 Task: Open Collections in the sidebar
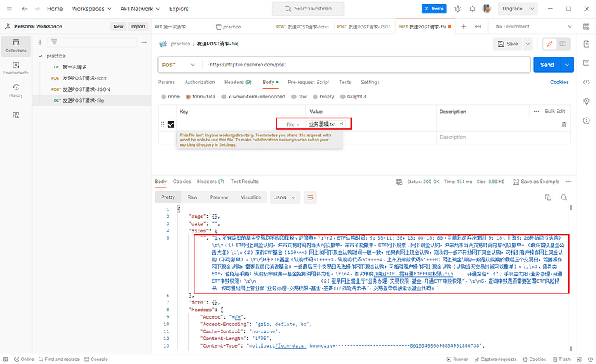coord(16,46)
